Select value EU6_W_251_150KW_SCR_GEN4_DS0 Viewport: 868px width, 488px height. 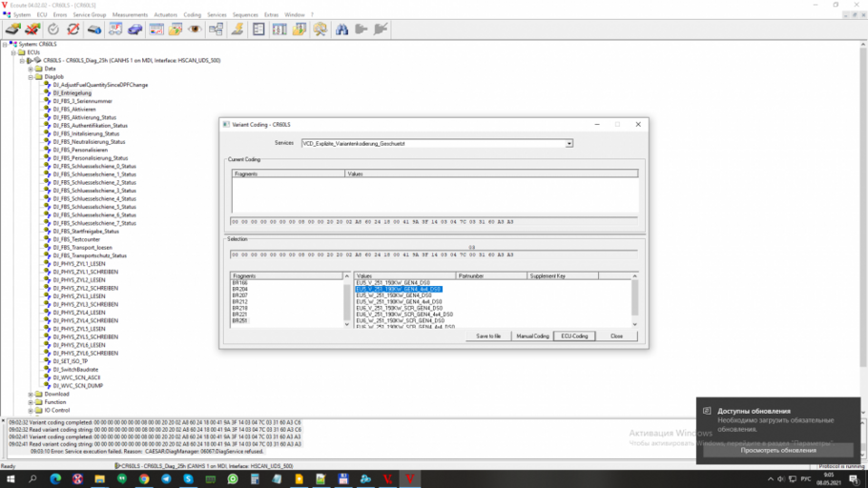click(400, 321)
